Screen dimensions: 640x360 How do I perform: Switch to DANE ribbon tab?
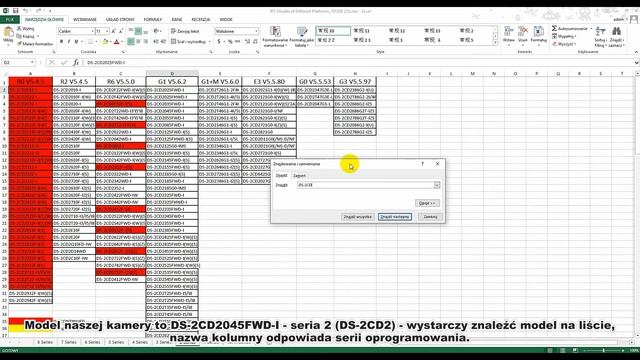click(177, 20)
